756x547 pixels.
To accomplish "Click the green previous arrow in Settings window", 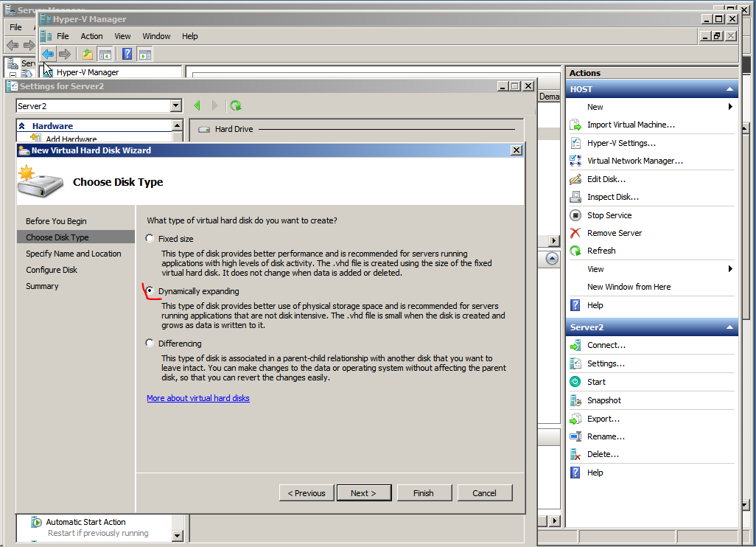I will pyautogui.click(x=197, y=105).
